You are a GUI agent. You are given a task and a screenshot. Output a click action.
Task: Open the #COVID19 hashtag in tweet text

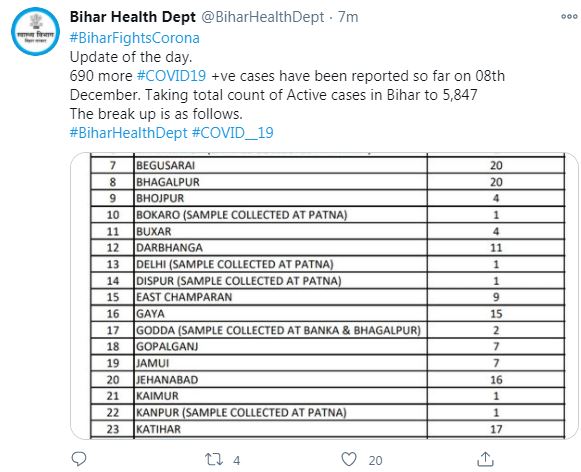tap(171, 76)
